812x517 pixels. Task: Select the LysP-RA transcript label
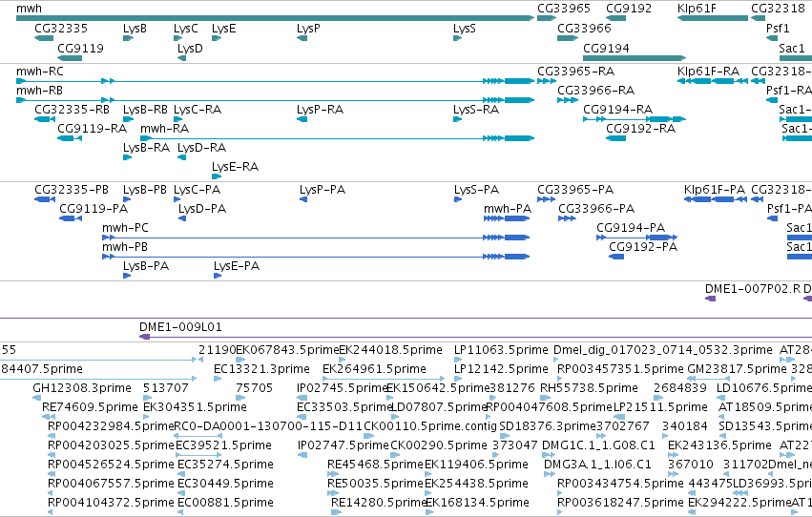click(x=320, y=109)
